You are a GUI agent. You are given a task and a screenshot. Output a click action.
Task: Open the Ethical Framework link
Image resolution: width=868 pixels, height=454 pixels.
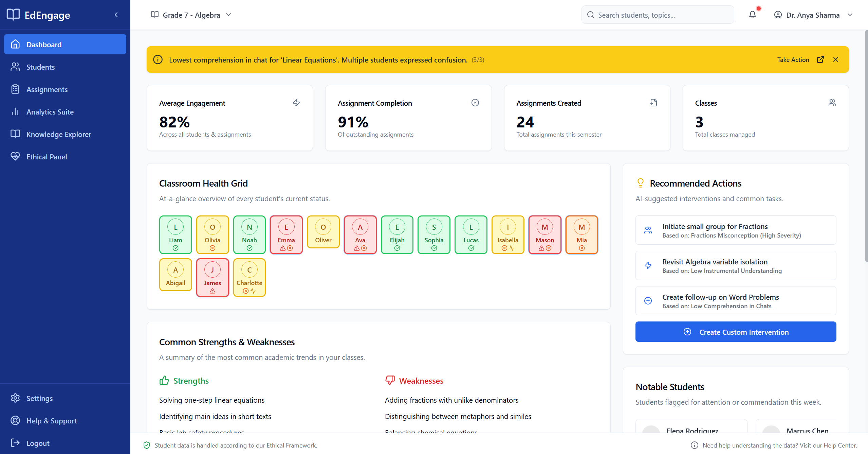pyautogui.click(x=291, y=445)
